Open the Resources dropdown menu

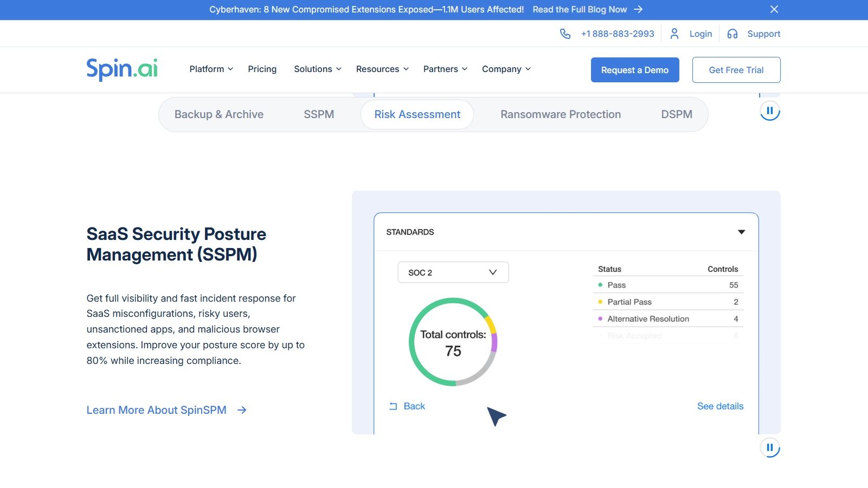pos(382,69)
